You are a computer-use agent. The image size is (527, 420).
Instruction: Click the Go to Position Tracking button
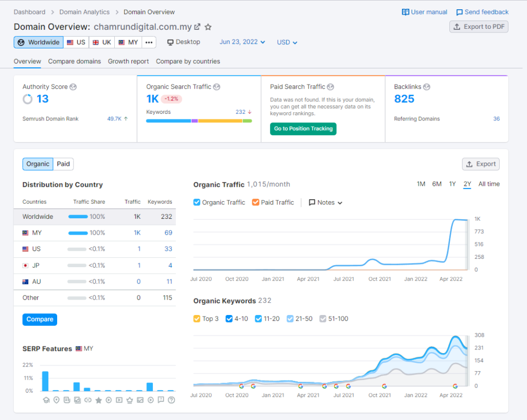303,129
